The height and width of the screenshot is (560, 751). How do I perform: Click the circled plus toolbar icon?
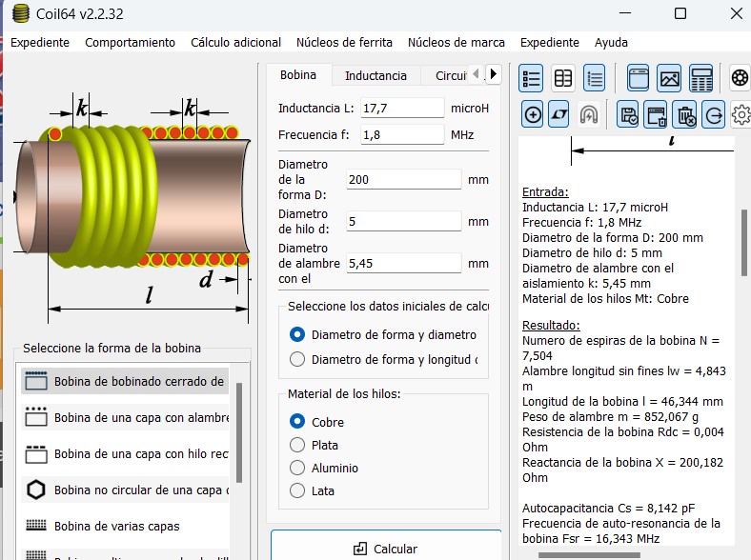(533, 116)
